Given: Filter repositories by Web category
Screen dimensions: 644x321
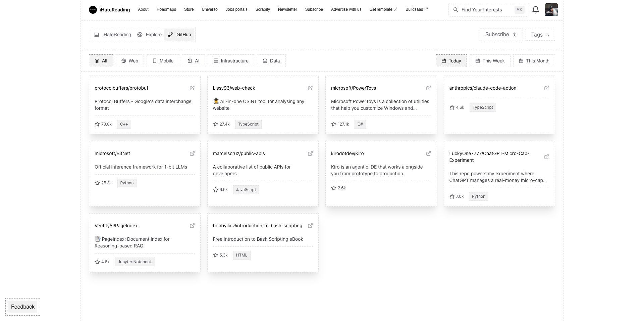Looking at the screenshot, I should 130,61.
